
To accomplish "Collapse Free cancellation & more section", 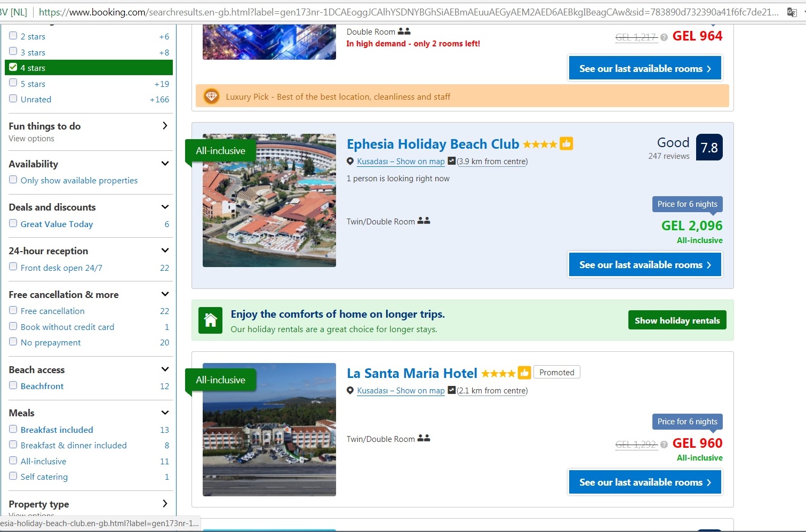I will pyautogui.click(x=165, y=294).
